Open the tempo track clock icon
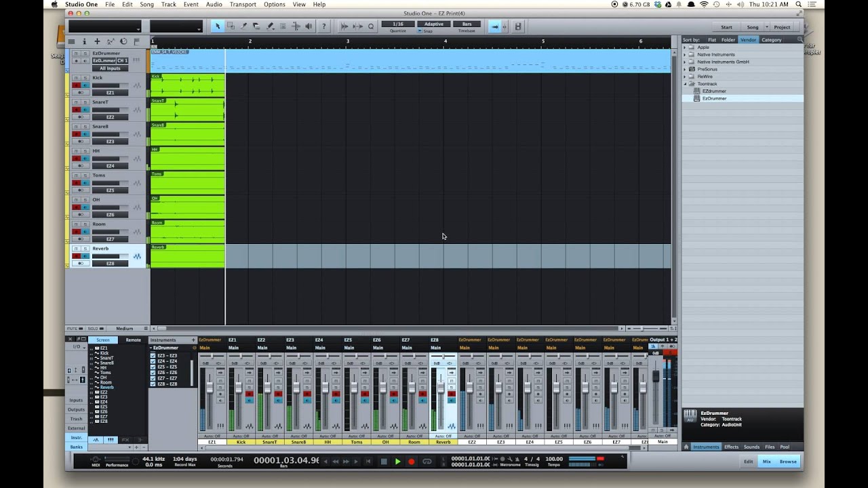868x488 pixels. pyautogui.click(x=123, y=41)
